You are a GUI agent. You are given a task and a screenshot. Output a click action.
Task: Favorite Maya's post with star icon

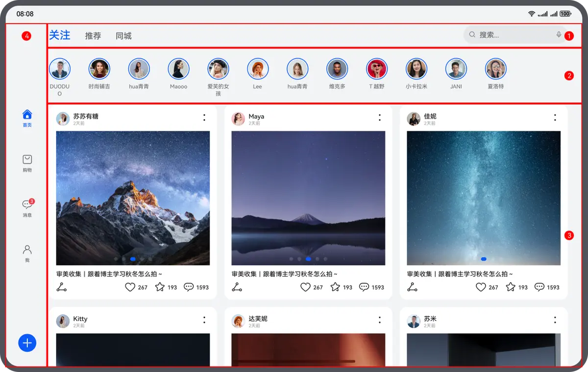335,287
